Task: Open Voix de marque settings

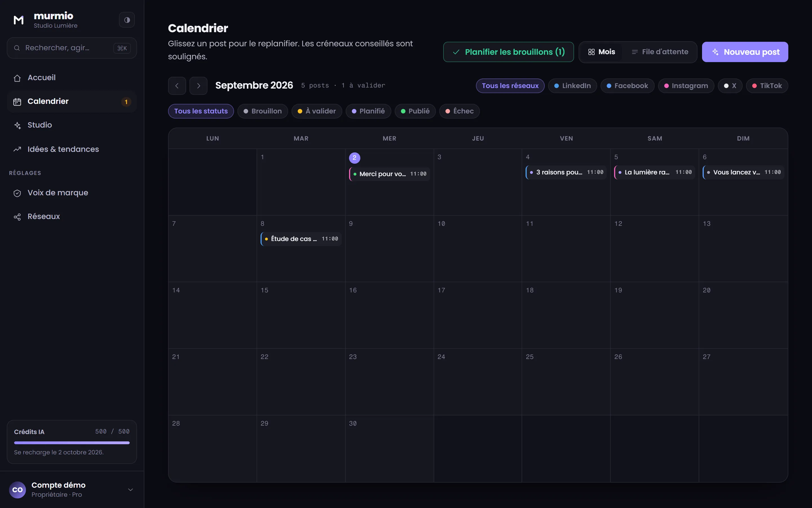Action: [72, 193]
